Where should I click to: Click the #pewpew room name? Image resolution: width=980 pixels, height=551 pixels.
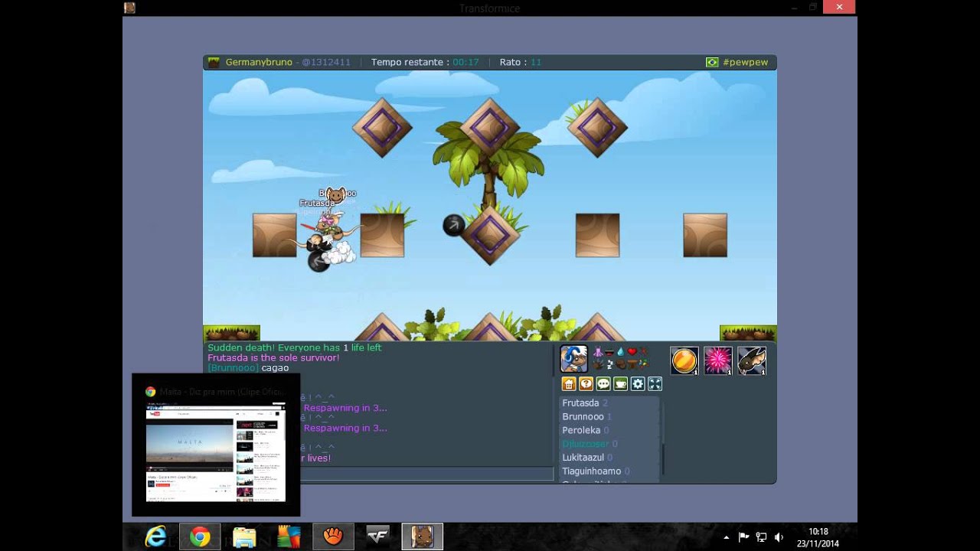[x=745, y=62]
